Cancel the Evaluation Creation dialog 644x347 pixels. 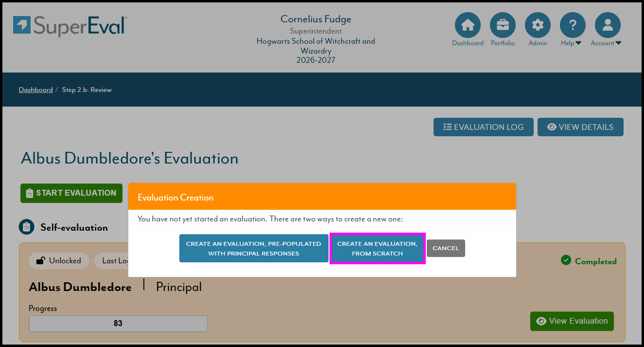coord(446,248)
